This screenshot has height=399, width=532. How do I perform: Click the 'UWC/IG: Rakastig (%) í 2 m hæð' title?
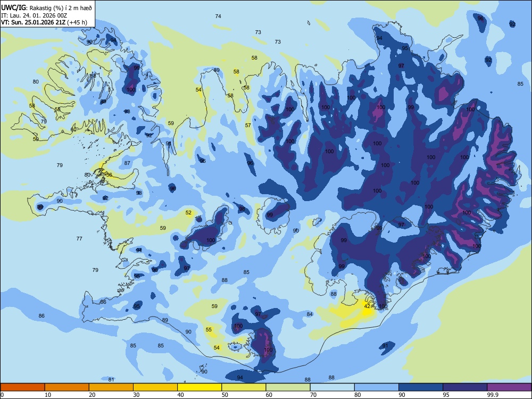pyautogui.click(x=46, y=7)
